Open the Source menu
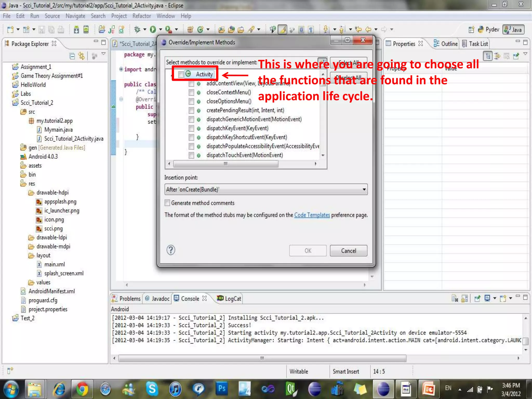This screenshot has width=532, height=399. coord(52,16)
